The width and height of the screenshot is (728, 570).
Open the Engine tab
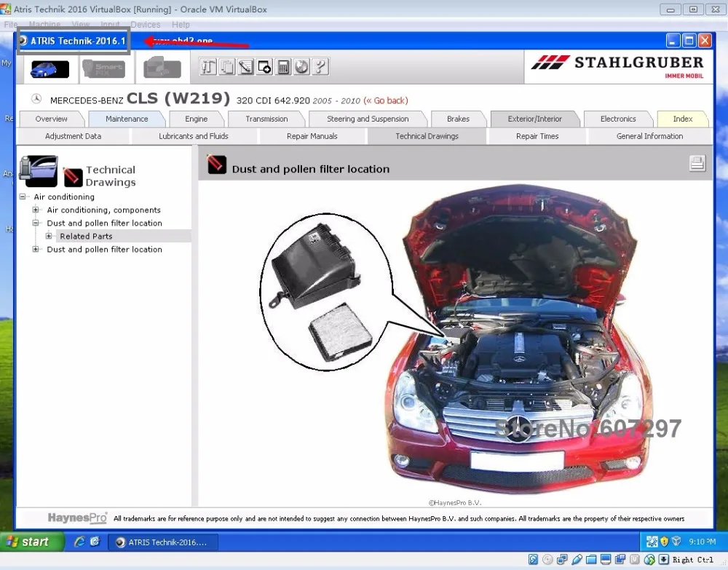[196, 119]
